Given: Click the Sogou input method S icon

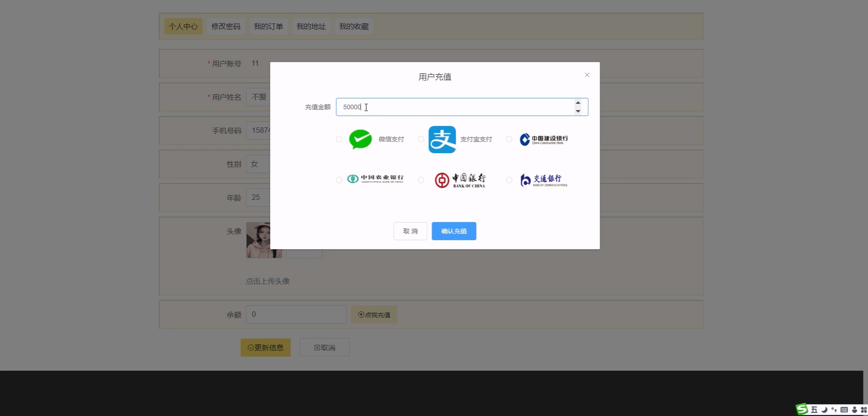Looking at the screenshot, I should 802,409.
